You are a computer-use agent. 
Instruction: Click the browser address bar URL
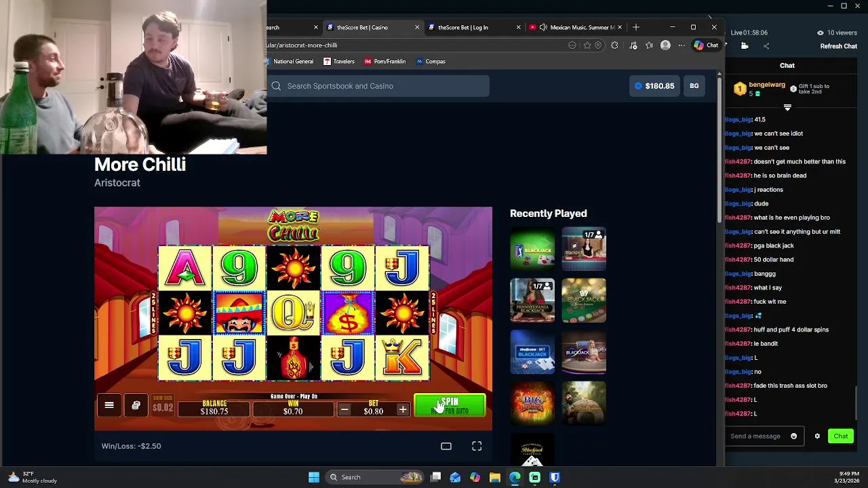[302, 45]
